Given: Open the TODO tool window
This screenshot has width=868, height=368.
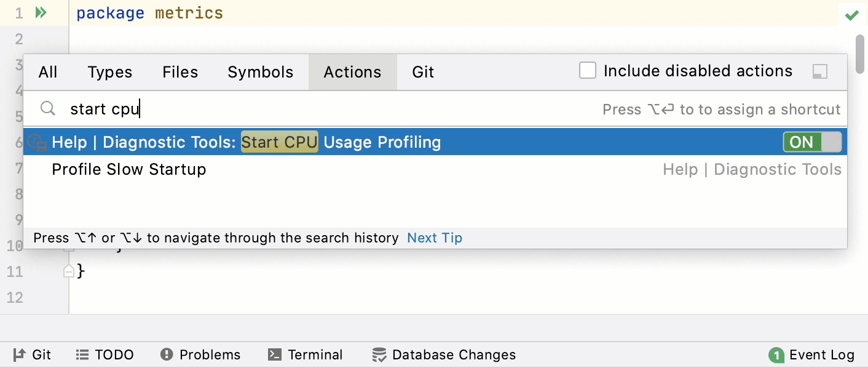Looking at the screenshot, I should (x=105, y=354).
